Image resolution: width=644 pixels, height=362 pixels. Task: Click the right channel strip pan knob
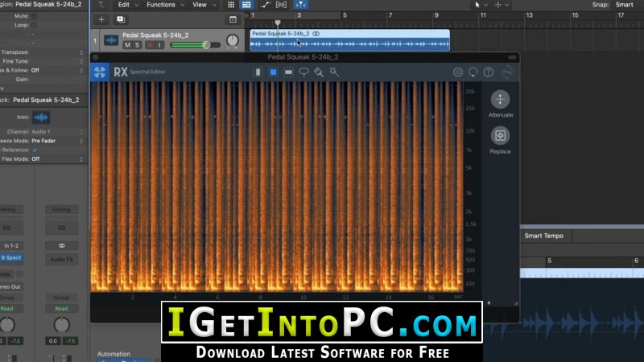coord(62,325)
